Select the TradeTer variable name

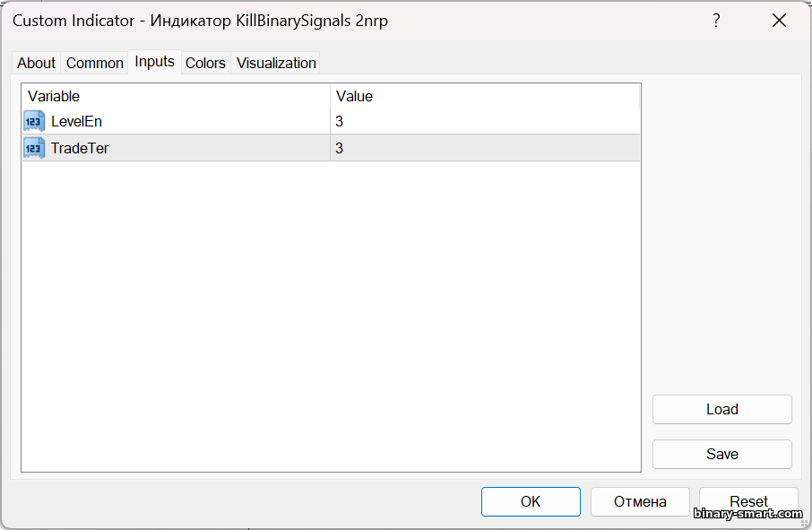[x=80, y=148]
